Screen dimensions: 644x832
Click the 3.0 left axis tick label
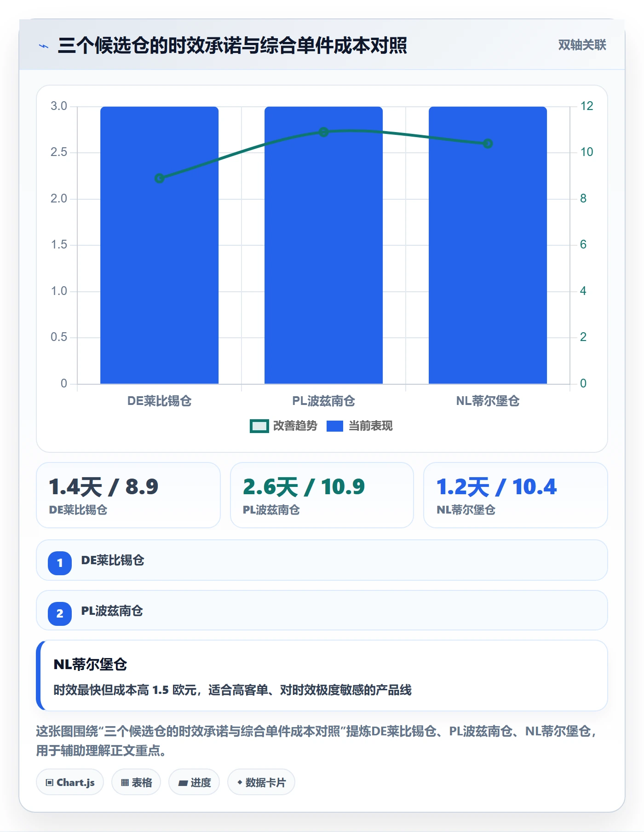pos(59,106)
